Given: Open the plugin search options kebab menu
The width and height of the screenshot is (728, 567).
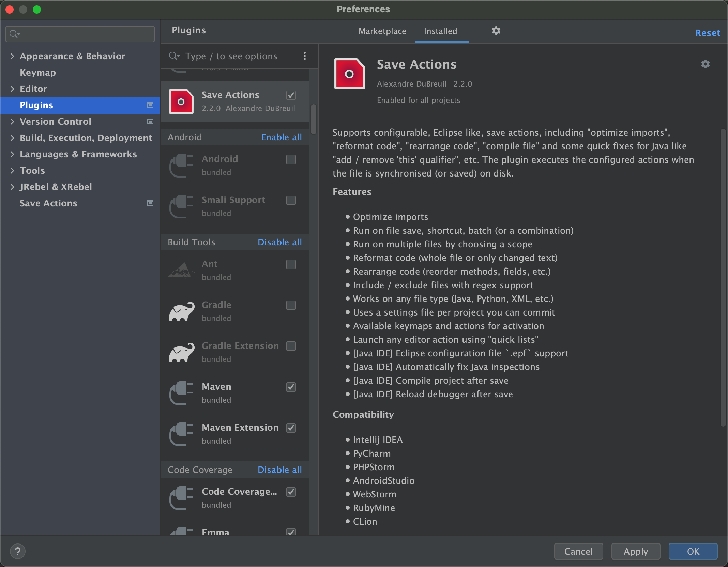Looking at the screenshot, I should (x=304, y=56).
